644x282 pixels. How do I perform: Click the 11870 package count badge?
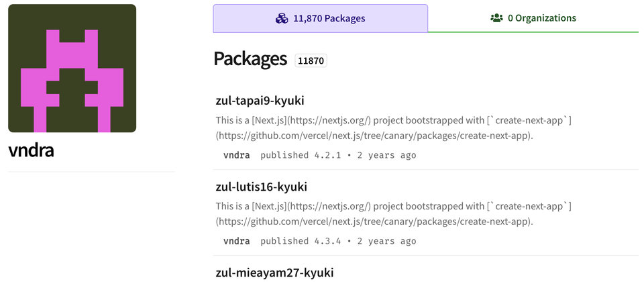(311, 60)
